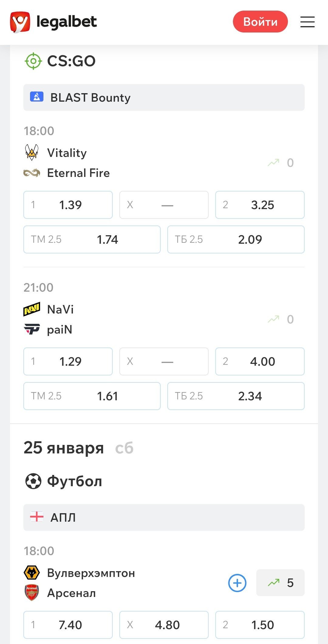
Task: Open the BLAST Bounty tournament
Action: point(164,97)
